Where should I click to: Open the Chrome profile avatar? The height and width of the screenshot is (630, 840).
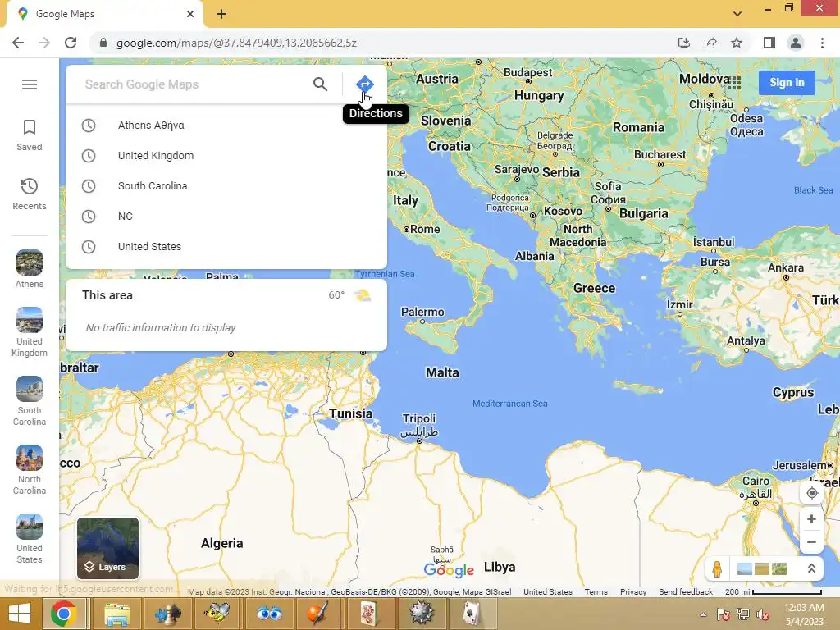pyautogui.click(x=796, y=43)
